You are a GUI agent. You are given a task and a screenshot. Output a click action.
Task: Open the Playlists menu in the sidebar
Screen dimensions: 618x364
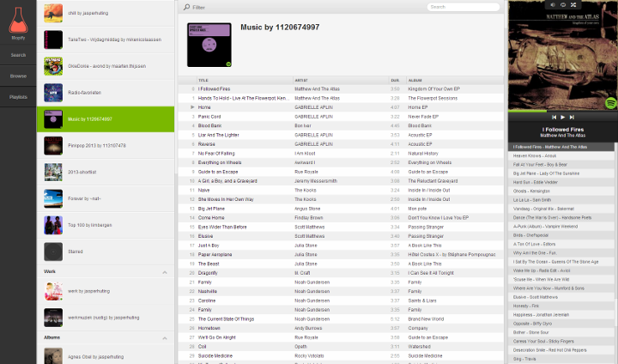(x=18, y=97)
